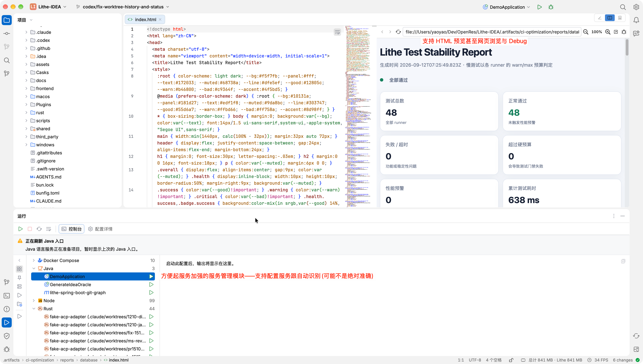Go back in the preview browser
Screen dimensions: 643x364
(x=382, y=32)
